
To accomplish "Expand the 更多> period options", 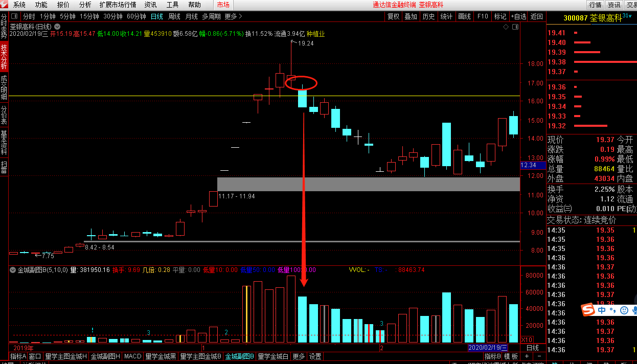I will [x=233, y=16].
